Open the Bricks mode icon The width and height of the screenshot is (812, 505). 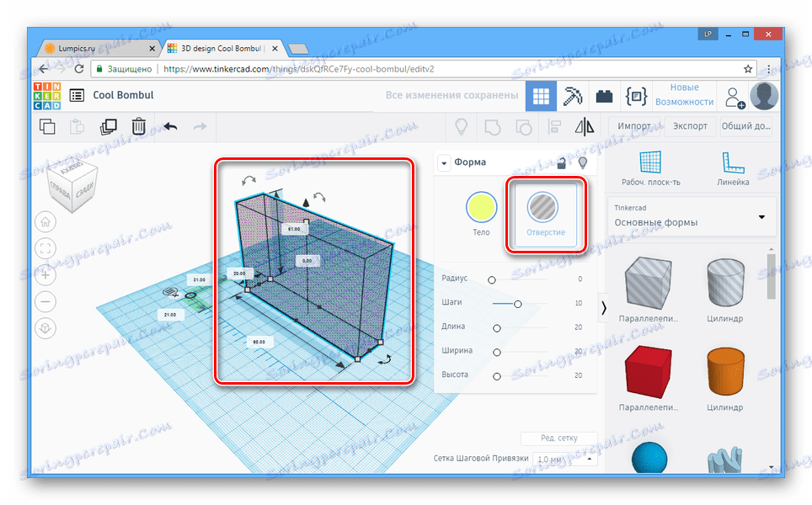pos(604,96)
